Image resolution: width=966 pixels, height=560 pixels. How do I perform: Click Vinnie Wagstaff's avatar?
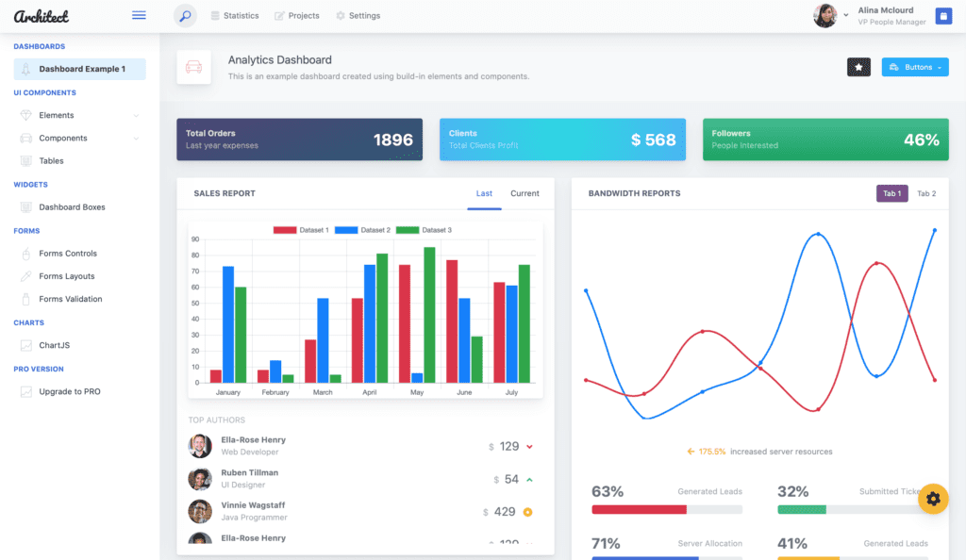(200, 511)
